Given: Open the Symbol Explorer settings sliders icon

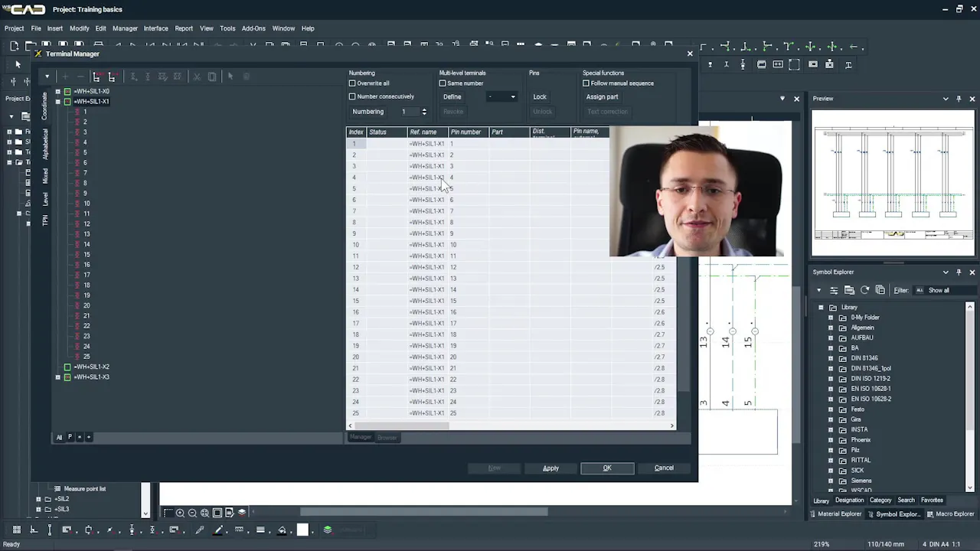Looking at the screenshot, I should (x=834, y=290).
